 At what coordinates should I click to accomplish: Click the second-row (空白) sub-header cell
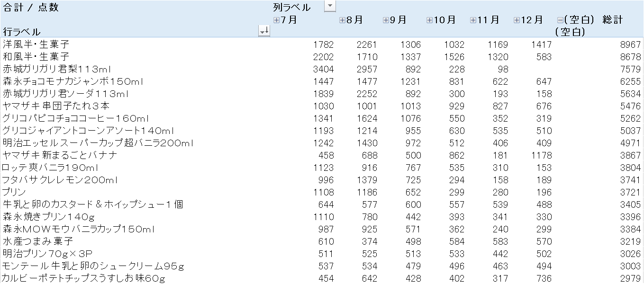point(570,32)
